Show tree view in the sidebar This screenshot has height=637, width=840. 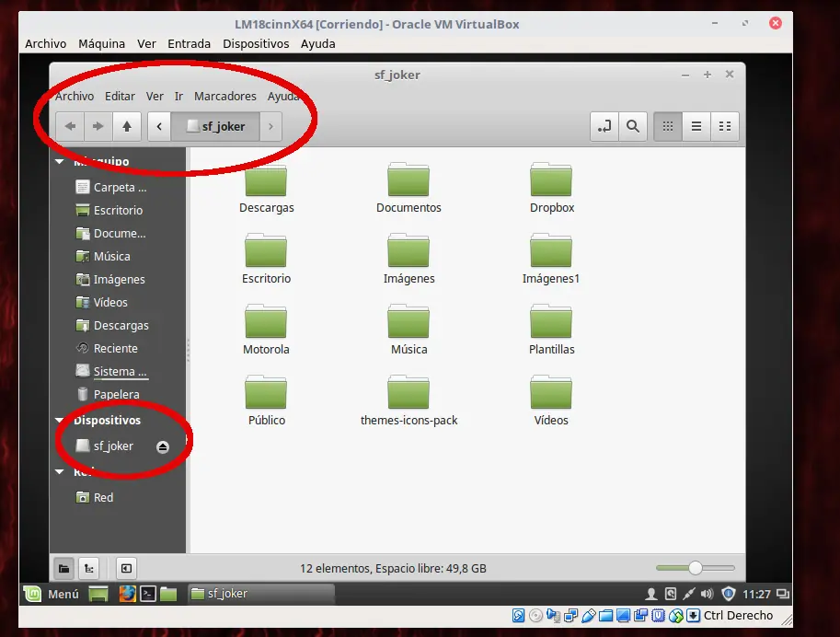tap(89, 568)
